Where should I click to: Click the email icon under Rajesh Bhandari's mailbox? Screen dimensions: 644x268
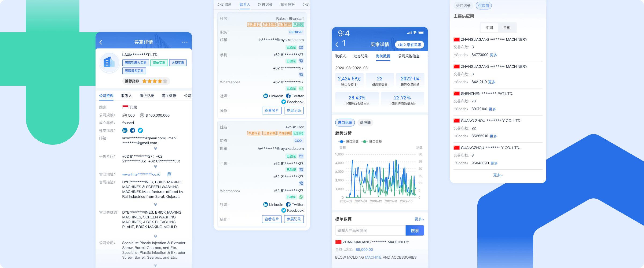click(x=301, y=47)
